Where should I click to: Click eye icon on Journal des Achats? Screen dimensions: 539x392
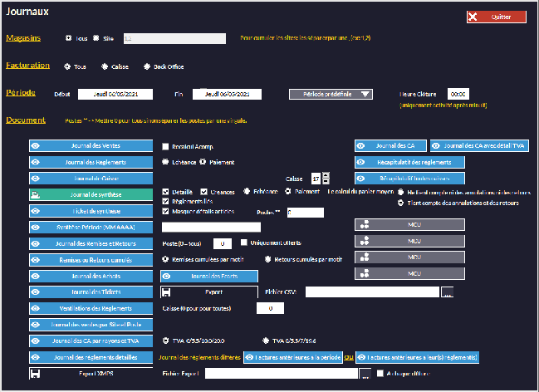(x=36, y=275)
